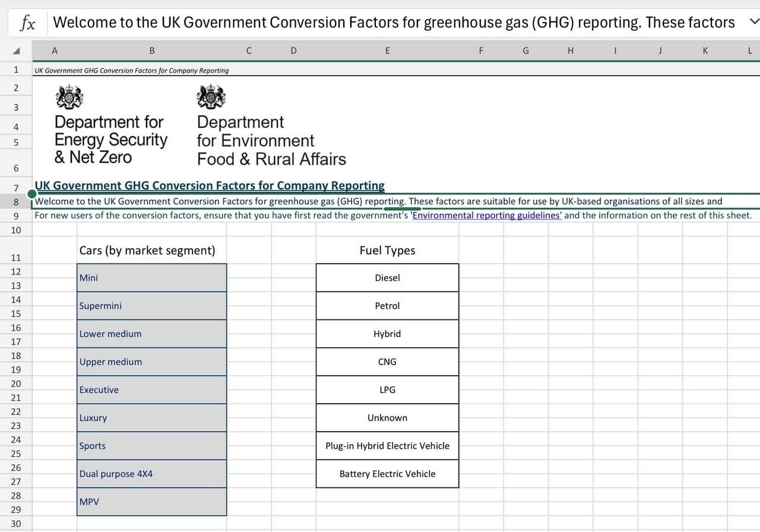Click the Select All corner triangle

(17, 51)
